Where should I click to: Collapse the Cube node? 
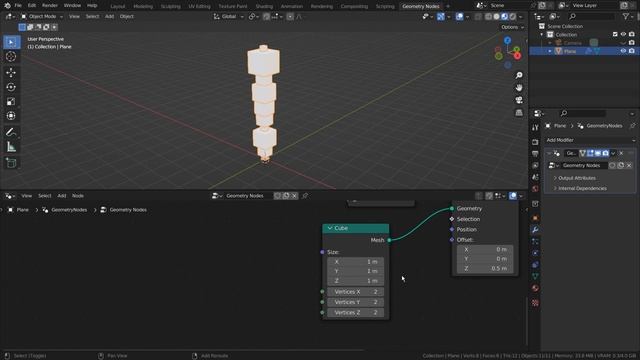(330, 228)
